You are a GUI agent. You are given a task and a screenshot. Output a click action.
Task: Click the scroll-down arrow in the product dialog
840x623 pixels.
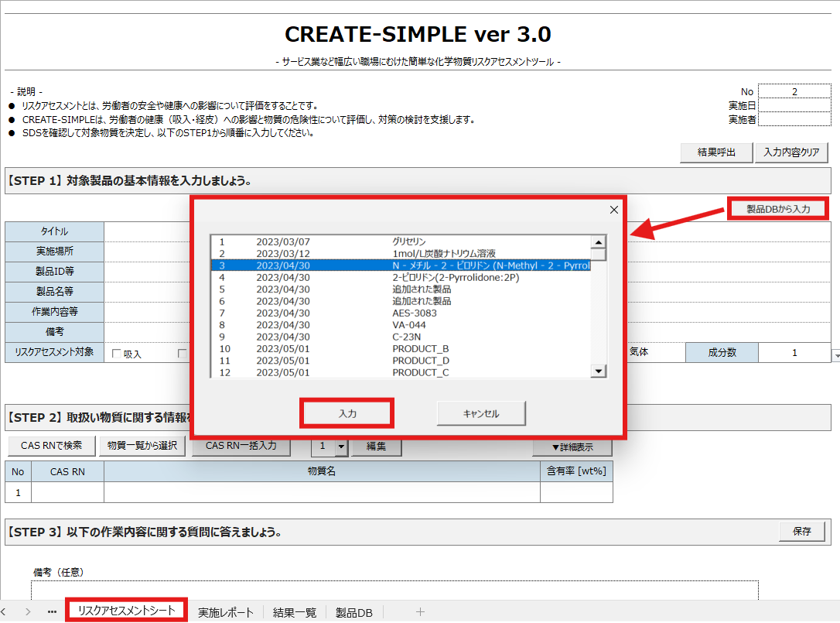pos(598,371)
